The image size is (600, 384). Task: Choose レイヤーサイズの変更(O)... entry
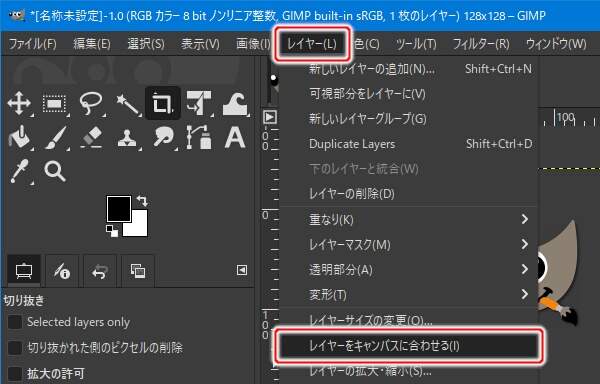(x=409, y=320)
